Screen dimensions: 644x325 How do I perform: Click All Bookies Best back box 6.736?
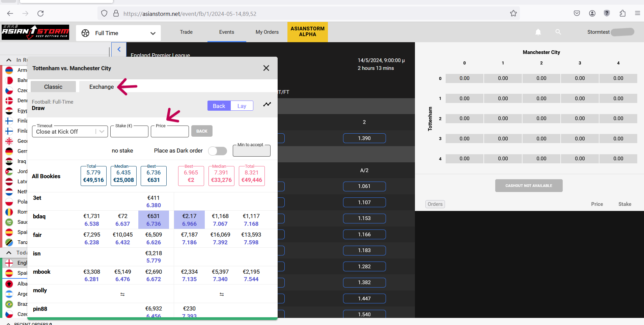(153, 176)
